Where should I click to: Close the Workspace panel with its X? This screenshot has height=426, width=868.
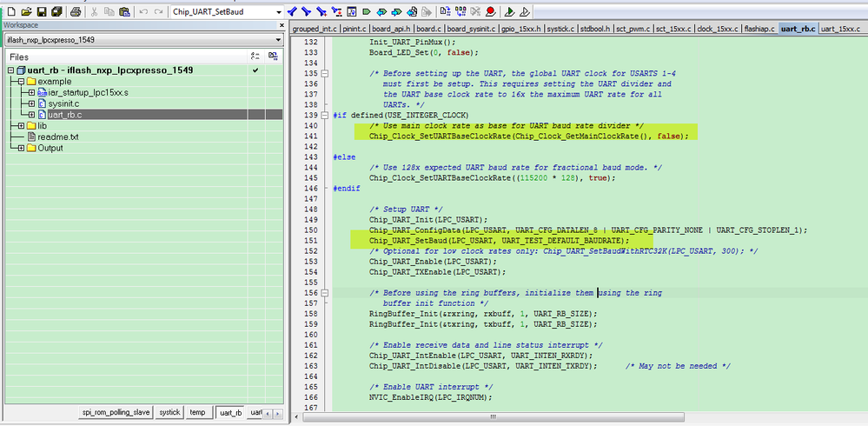pos(280,25)
